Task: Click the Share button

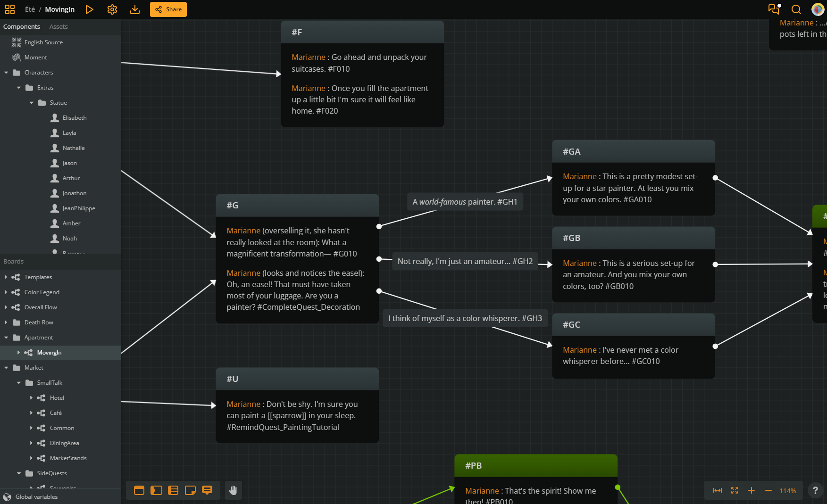Action: click(168, 9)
